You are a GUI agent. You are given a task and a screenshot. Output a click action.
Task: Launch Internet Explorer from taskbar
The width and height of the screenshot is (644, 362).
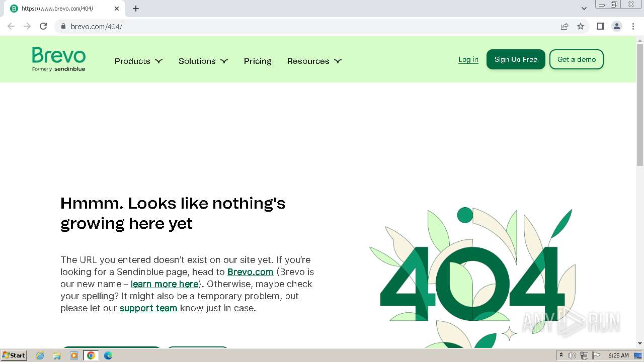tap(40, 355)
